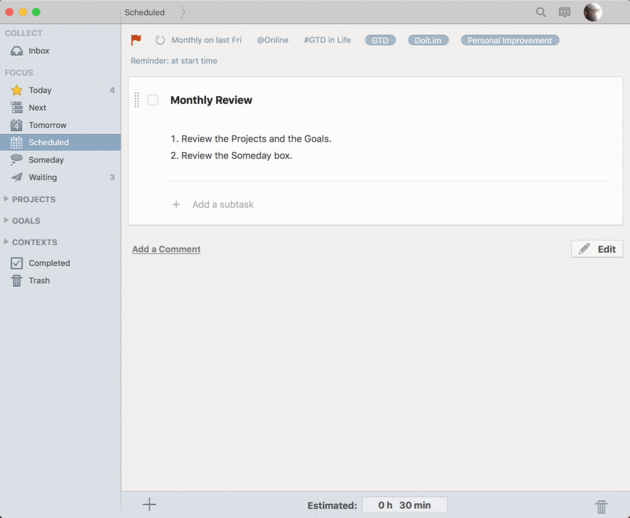Open the user avatar profile picture
Viewport: 630px width, 518px height.
point(593,12)
